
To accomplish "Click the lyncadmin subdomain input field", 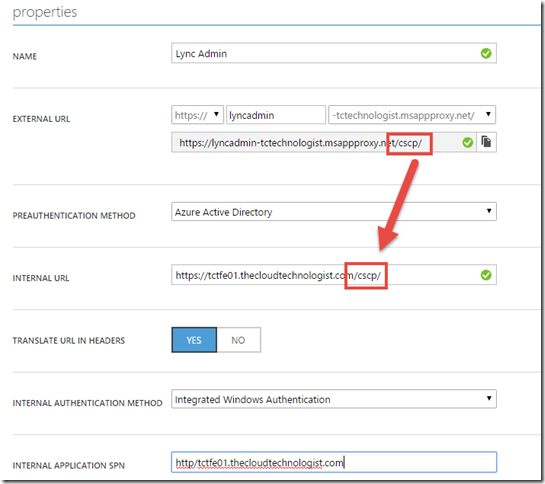I will click(x=276, y=115).
